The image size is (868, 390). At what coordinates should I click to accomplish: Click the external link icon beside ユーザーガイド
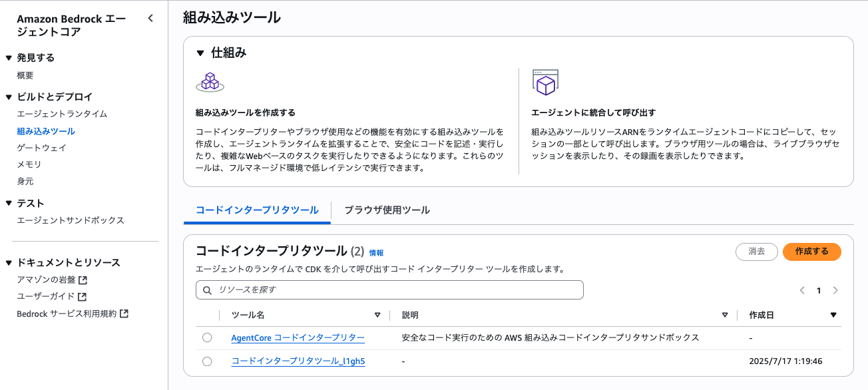(x=83, y=297)
